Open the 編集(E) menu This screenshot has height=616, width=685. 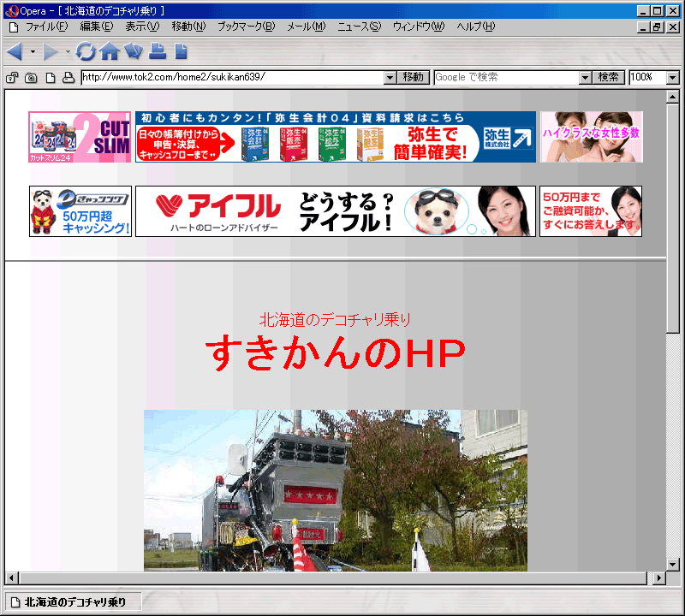(97, 27)
